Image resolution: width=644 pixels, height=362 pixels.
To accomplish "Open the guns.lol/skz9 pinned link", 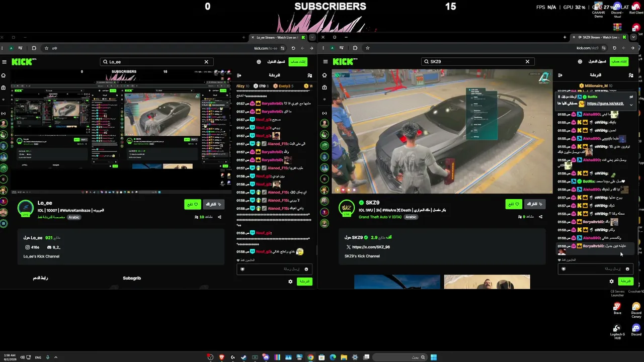I will coord(605,104).
